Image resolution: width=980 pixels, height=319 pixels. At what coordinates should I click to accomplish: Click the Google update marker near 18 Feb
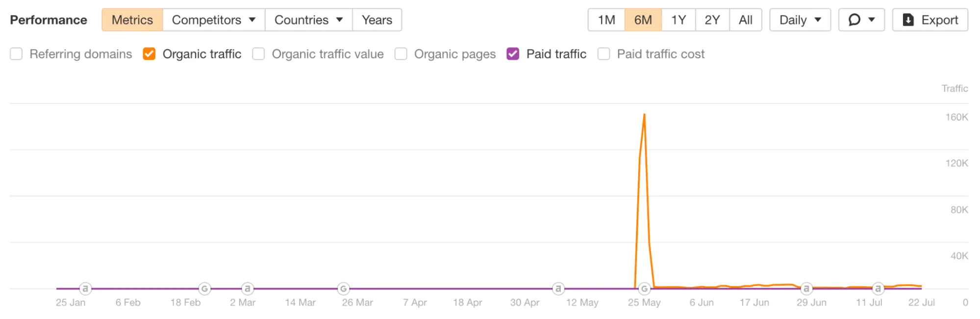(204, 289)
